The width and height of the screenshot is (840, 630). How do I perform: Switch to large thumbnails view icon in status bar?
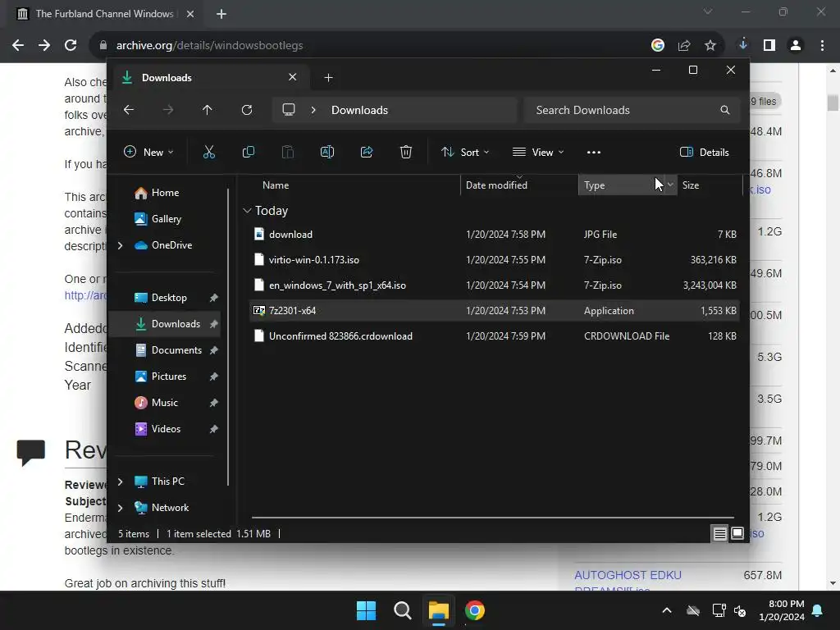(x=737, y=533)
